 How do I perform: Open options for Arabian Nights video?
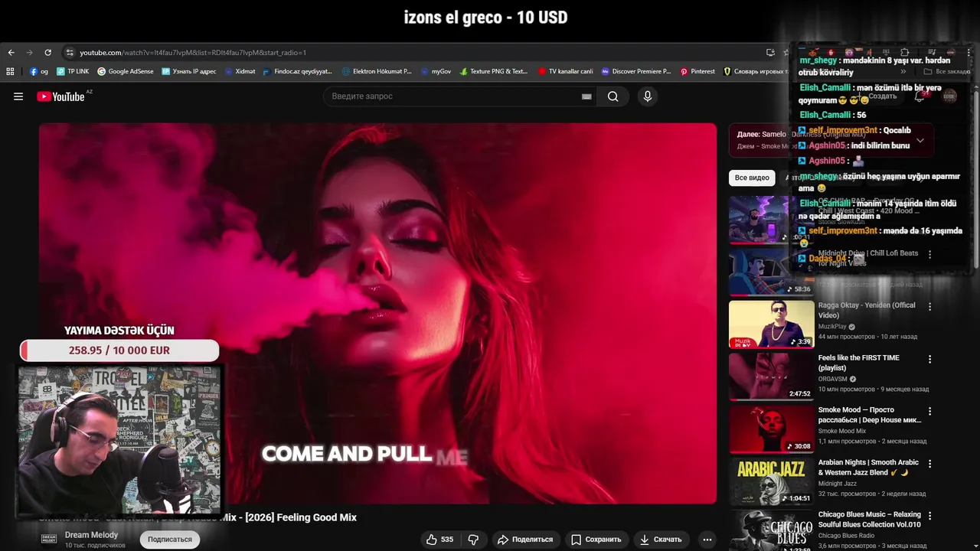click(x=930, y=464)
